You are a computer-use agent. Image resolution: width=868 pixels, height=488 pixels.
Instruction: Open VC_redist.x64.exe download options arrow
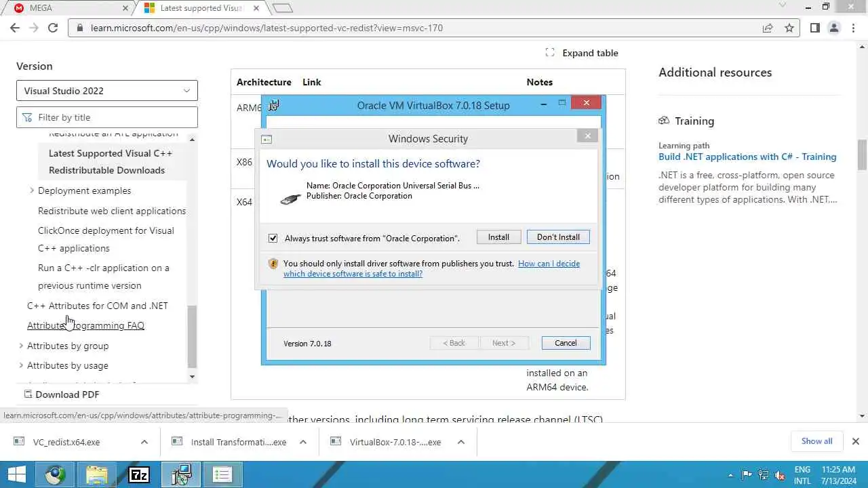click(x=144, y=442)
